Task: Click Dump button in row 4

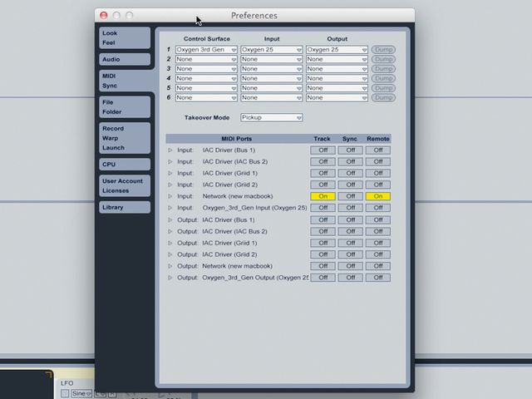Action: (x=383, y=78)
